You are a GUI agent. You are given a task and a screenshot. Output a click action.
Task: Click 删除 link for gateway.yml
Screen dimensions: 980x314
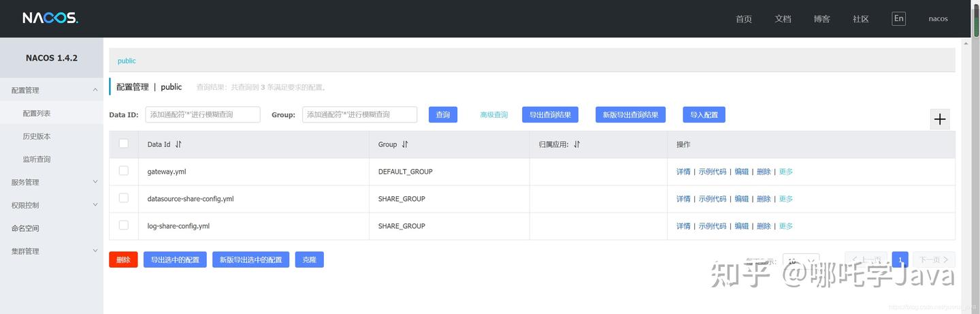764,172
